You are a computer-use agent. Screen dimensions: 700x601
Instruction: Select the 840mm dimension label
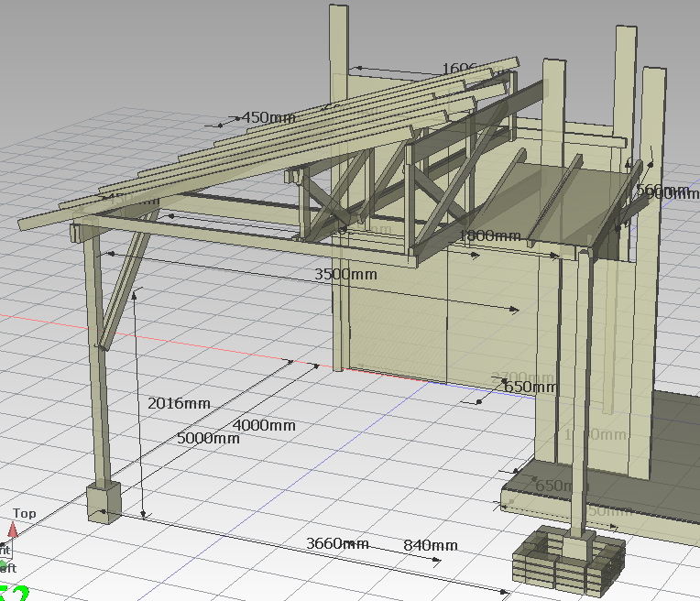431,545
